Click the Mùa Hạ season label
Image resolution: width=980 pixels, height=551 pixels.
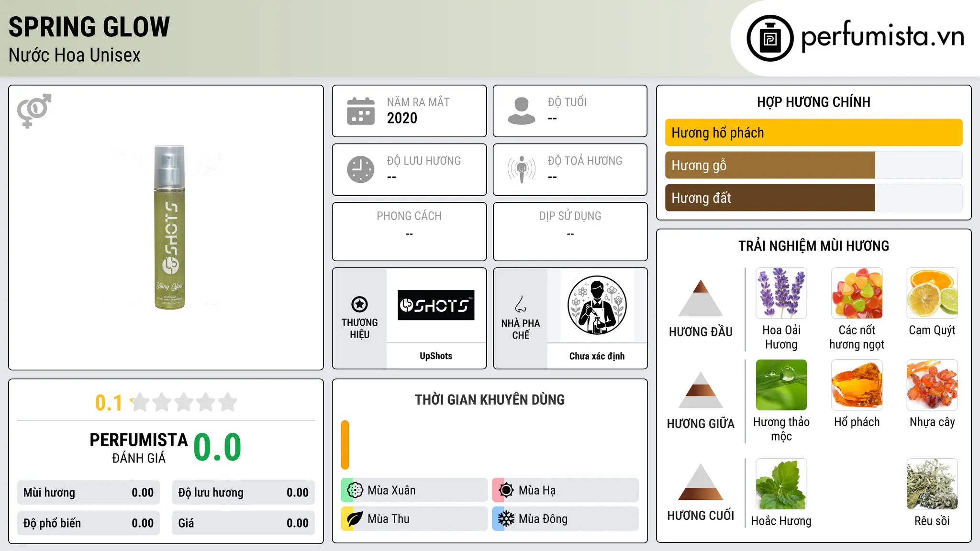point(537,490)
